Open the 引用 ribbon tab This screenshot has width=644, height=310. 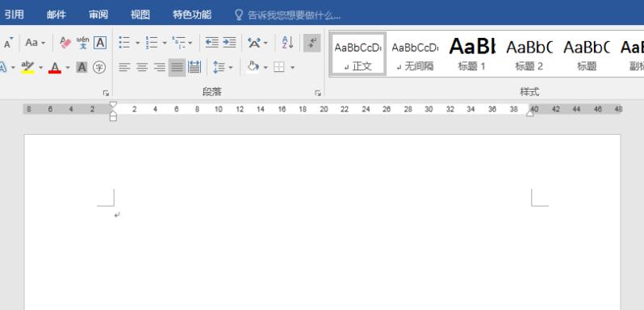tap(15, 15)
